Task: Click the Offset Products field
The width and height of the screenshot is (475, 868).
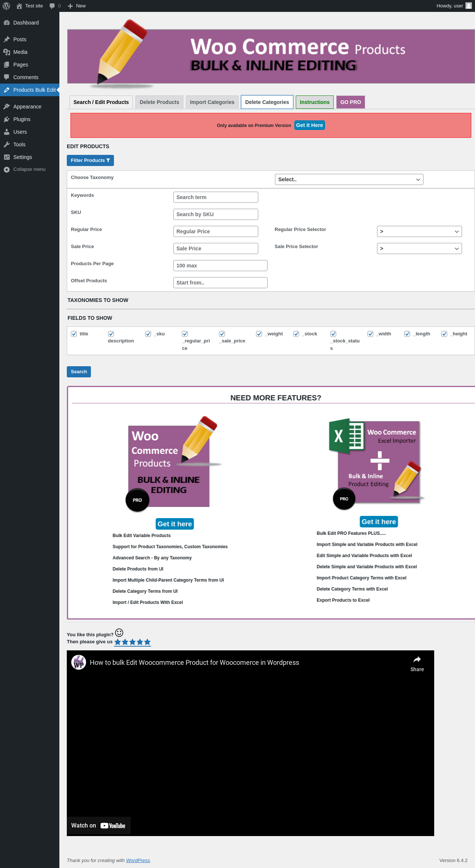Action: (220, 283)
